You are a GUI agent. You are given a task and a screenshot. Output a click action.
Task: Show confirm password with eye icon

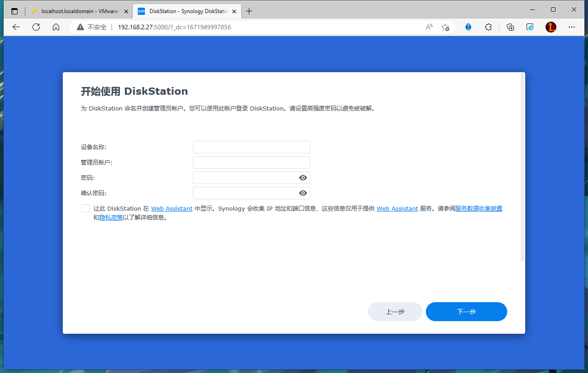coord(303,193)
